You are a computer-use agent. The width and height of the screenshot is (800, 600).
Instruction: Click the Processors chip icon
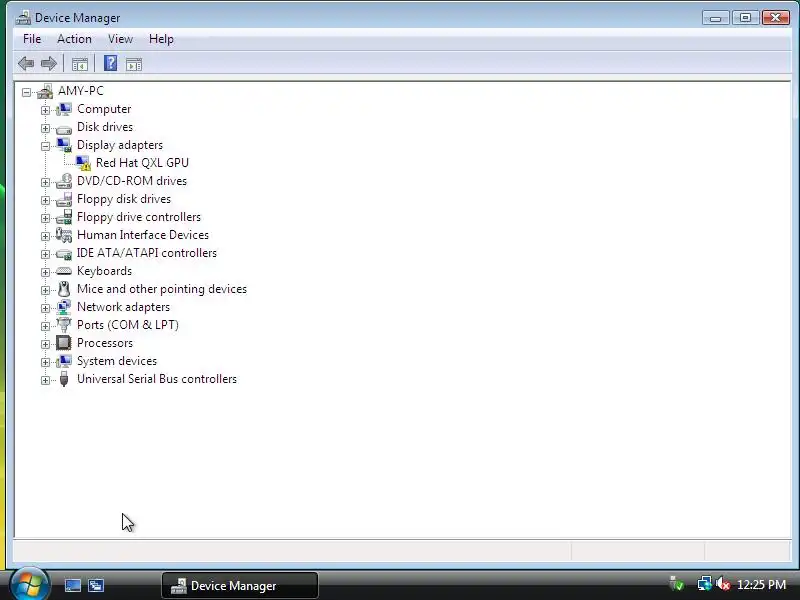(64, 343)
